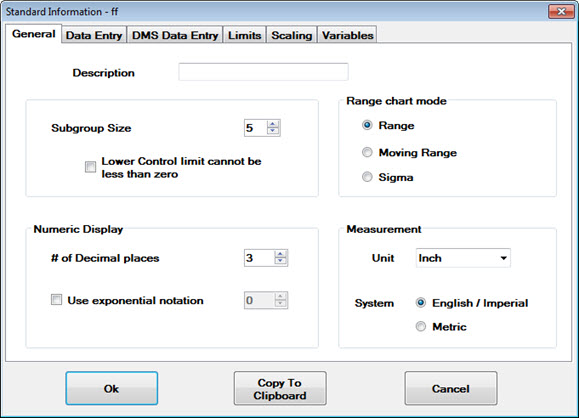Select English / Imperial system

click(x=421, y=303)
